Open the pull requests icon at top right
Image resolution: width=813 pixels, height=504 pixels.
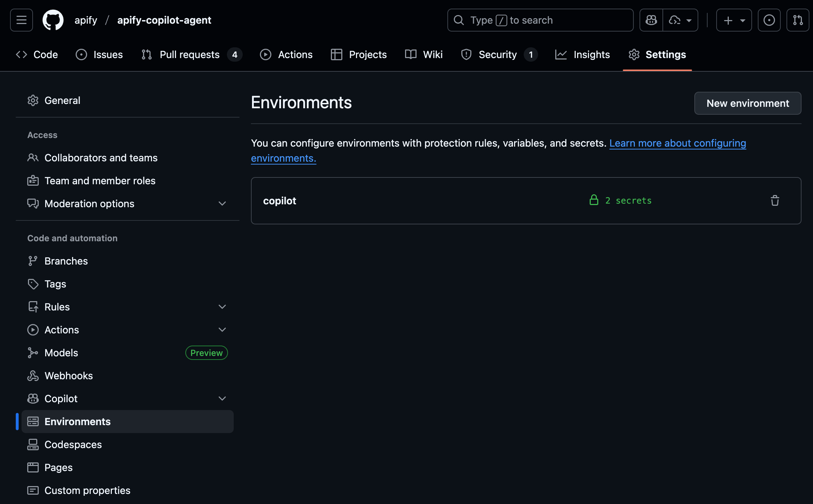coord(797,20)
